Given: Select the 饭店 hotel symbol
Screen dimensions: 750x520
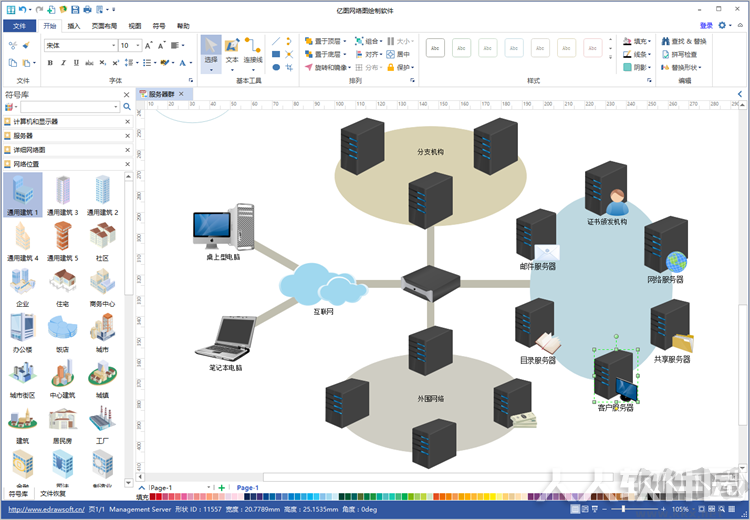Looking at the screenshot, I should coord(63,332).
